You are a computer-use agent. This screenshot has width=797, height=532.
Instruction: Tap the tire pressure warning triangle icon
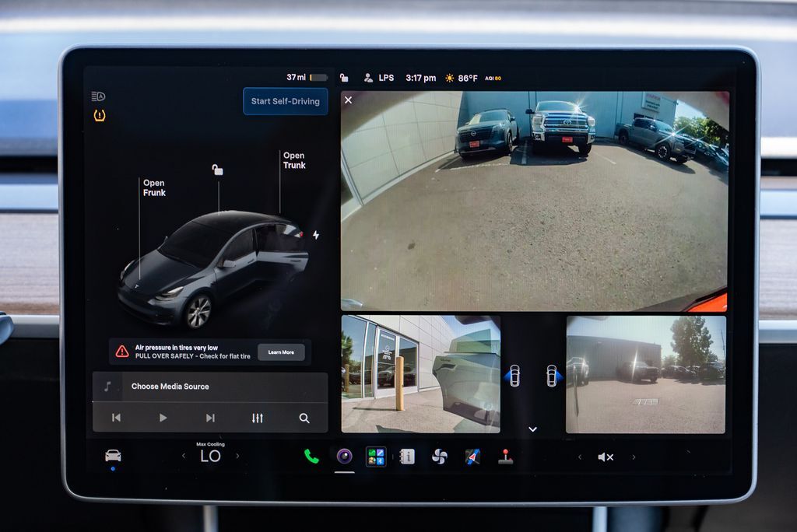click(x=122, y=351)
